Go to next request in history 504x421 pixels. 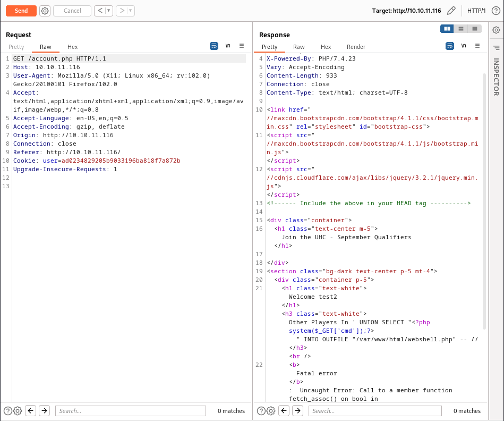click(122, 11)
